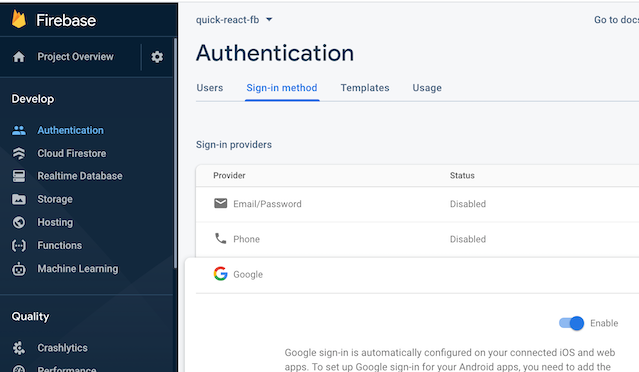Screen dimensions: 639x372
Task: Switch to the Users tab
Action: coord(209,88)
